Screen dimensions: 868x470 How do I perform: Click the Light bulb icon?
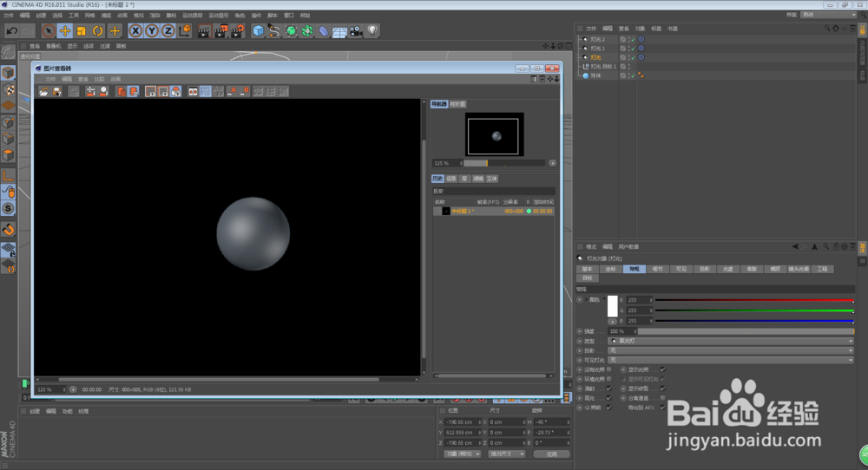pyautogui.click(x=372, y=31)
